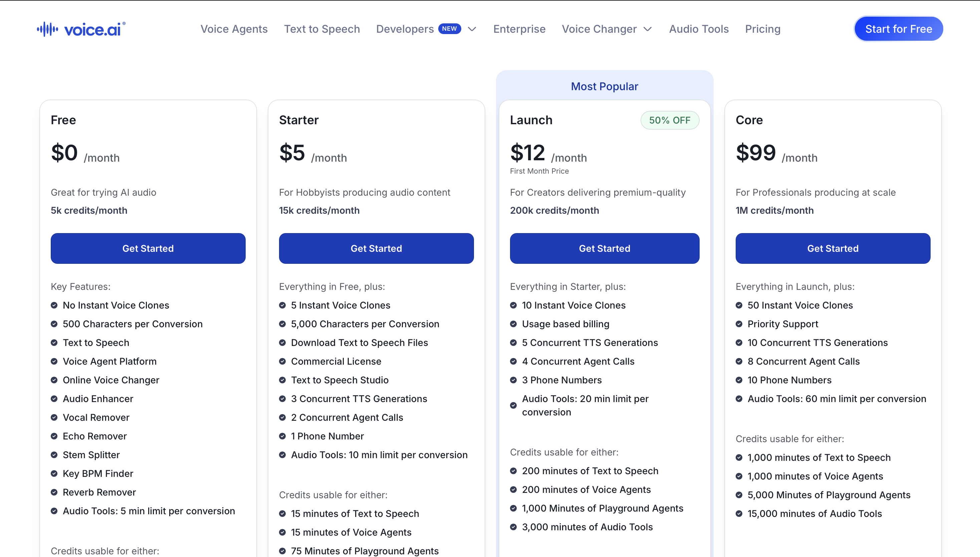Click the 500 Characters per Conversion text
980x557 pixels.
coord(133,324)
